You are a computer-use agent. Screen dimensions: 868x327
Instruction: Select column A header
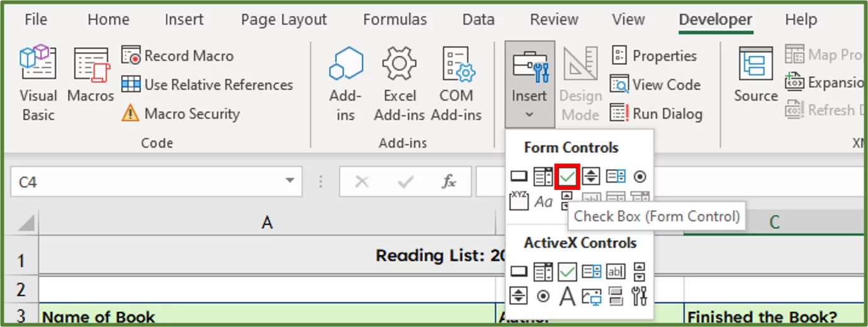pyautogui.click(x=267, y=222)
